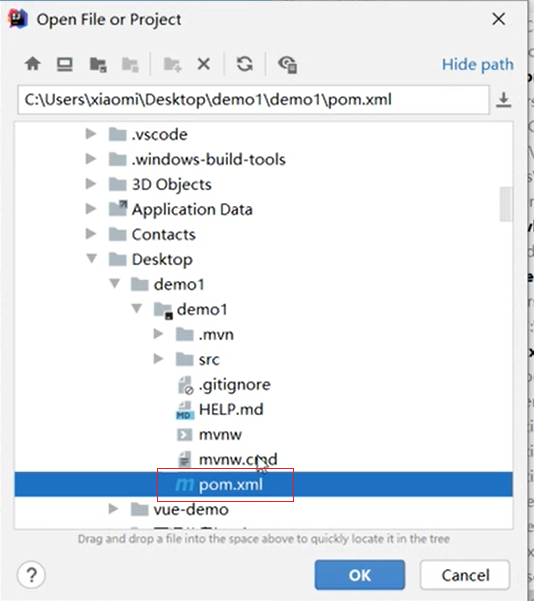Click the Module directory toolbar icon

click(x=130, y=64)
